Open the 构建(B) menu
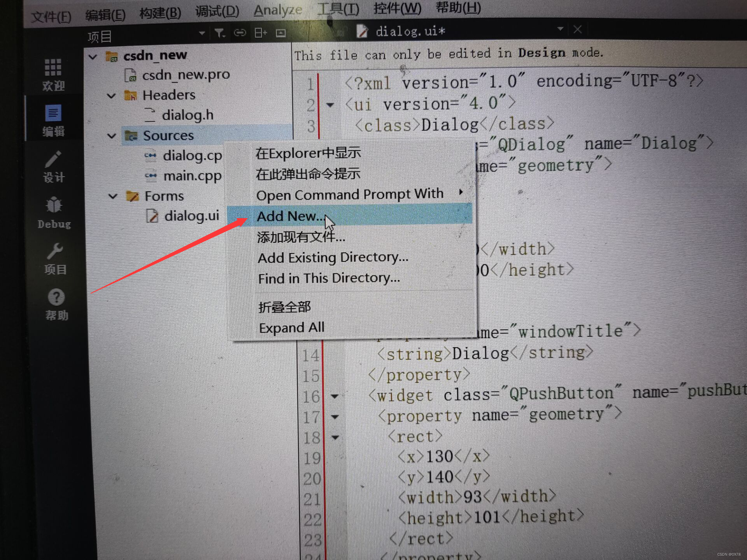 pos(160,13)
